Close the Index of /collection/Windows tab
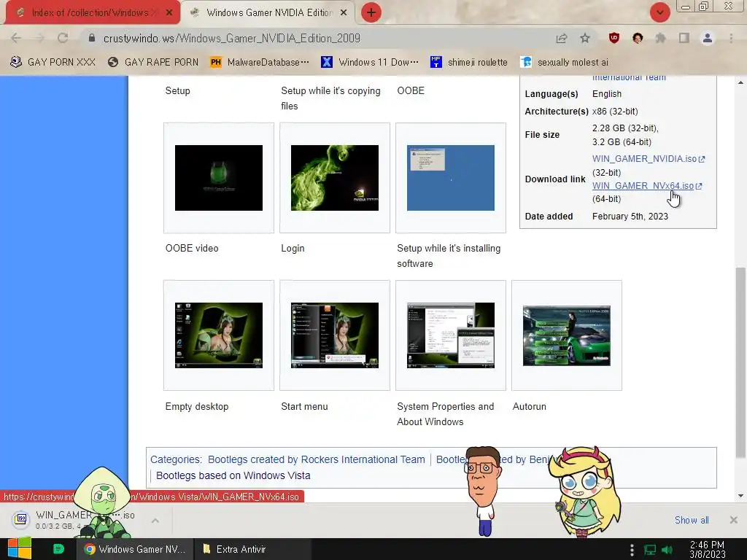This screenshot has height=560, width=747. [x=169, y=13]
